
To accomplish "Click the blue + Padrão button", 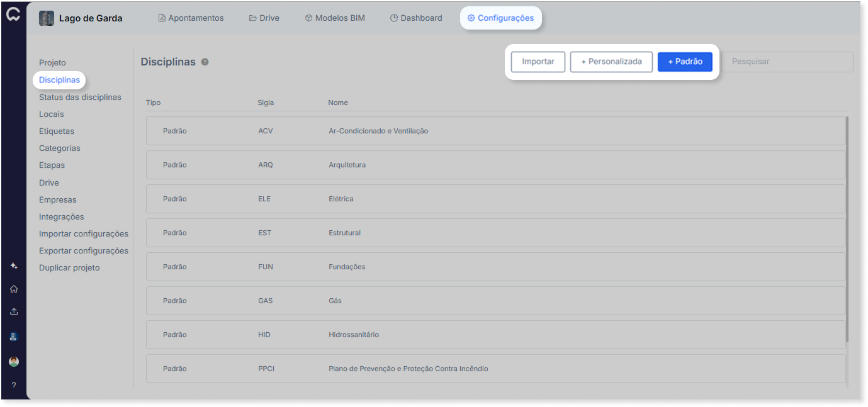I will 685,62.
